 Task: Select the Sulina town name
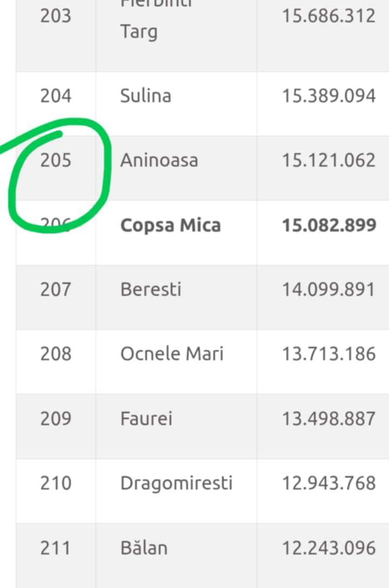pyautogui.click(x=146, y=96)
